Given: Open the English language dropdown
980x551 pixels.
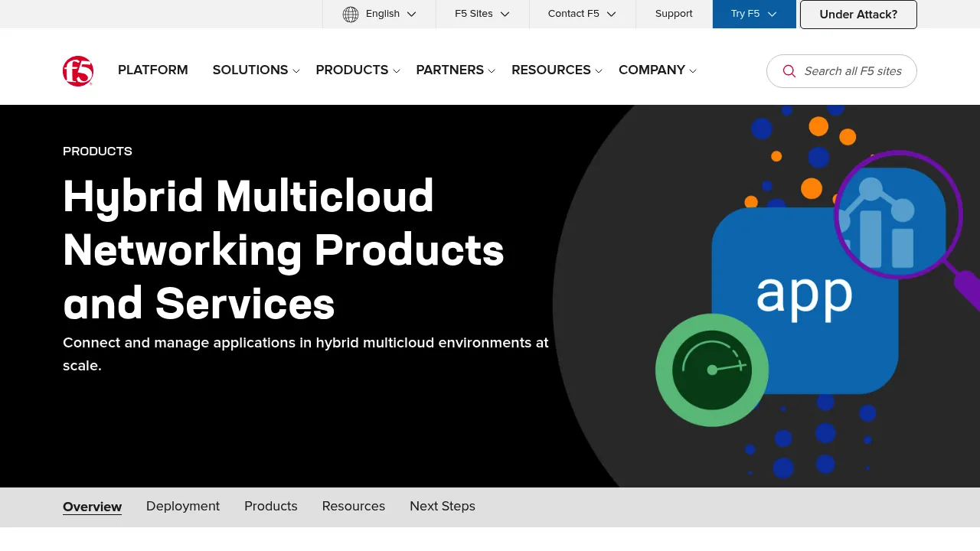Looking at the screenshot, I should (x=380, y=14).
